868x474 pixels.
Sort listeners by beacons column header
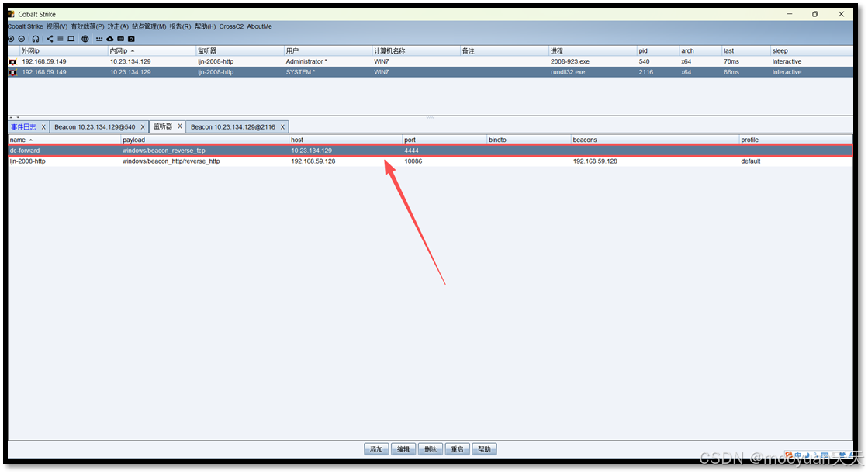click(655, 140)
